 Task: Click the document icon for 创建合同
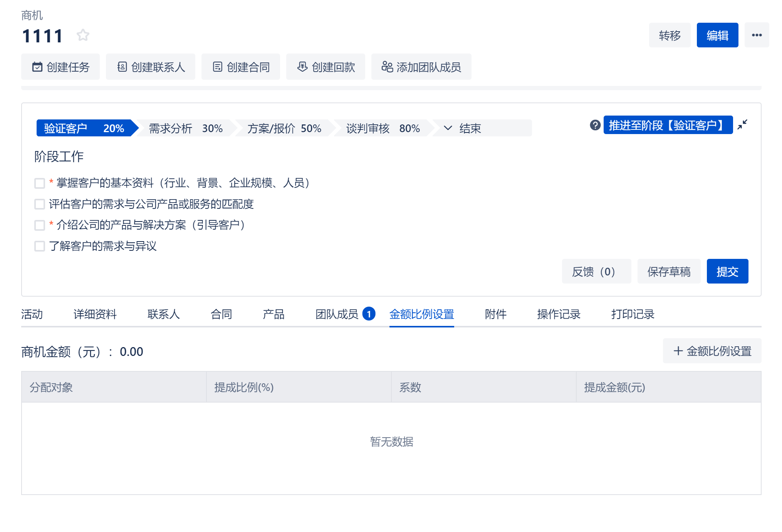click(x=218, y=67)
